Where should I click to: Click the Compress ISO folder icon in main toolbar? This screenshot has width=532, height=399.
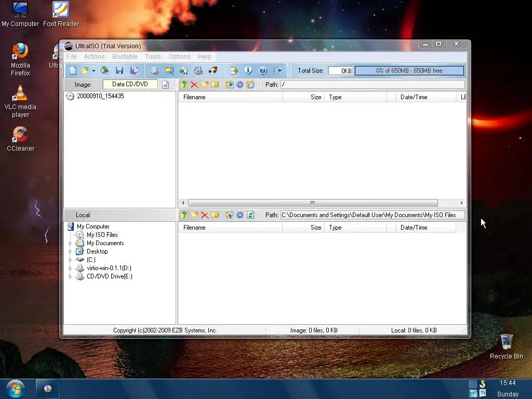pos(169,71)
